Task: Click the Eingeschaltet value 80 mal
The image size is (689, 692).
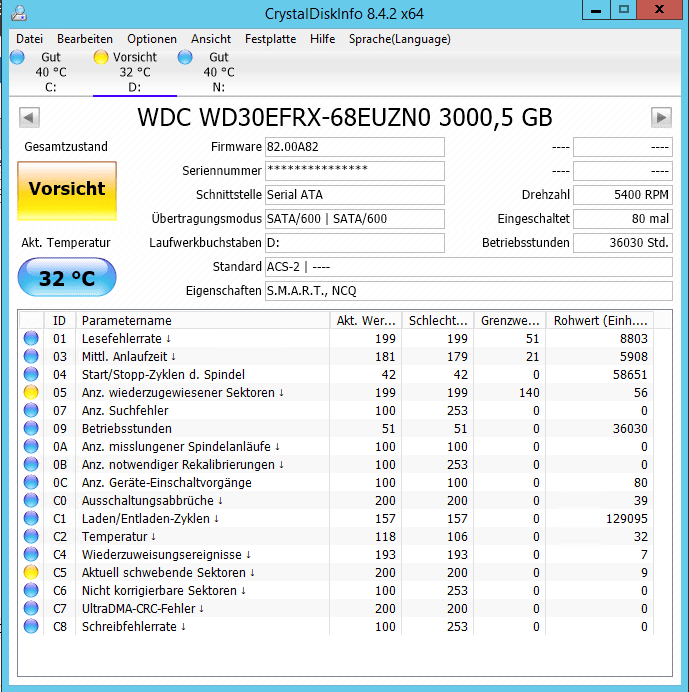Action: pyautogui.click(x=623, y=219)
